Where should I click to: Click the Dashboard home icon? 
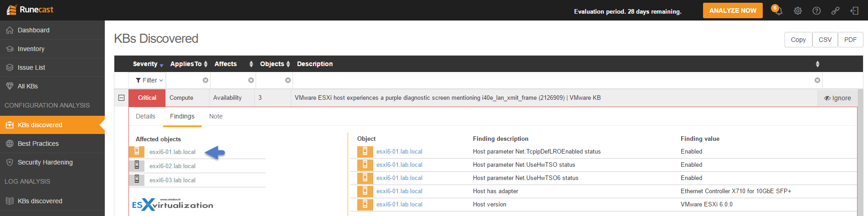point(10,30)
